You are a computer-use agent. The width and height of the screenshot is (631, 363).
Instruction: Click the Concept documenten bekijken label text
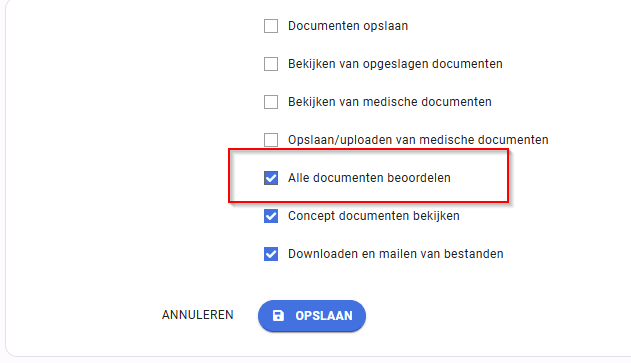pos(373,216)
